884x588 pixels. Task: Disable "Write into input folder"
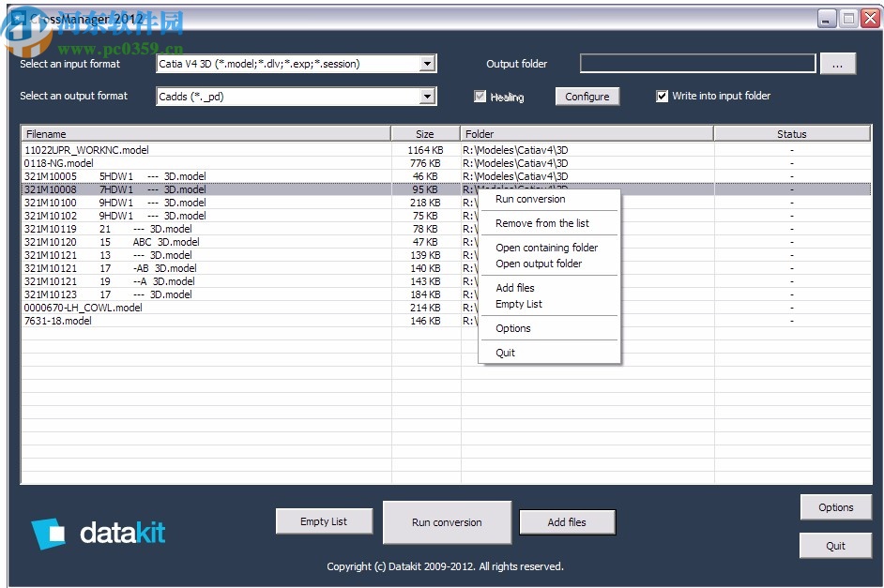pyautogui.click(x=662, y=96)
